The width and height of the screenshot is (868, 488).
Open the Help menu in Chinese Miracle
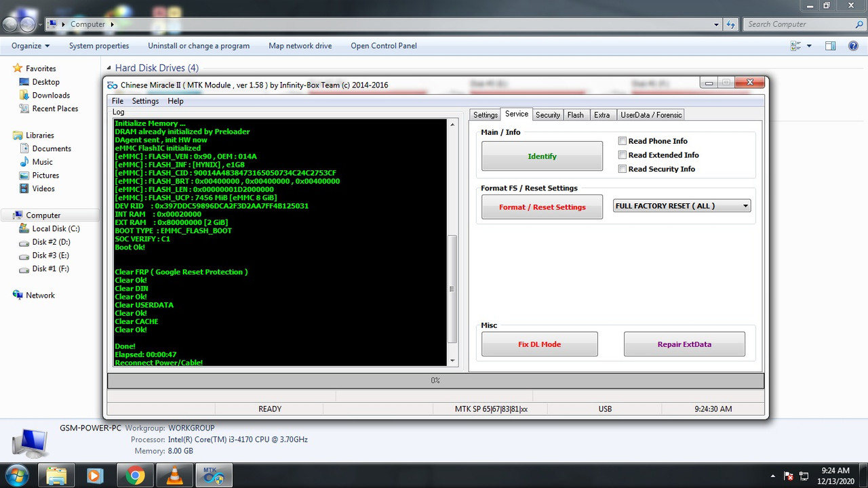pyautogui.click(x=175, y=101)
